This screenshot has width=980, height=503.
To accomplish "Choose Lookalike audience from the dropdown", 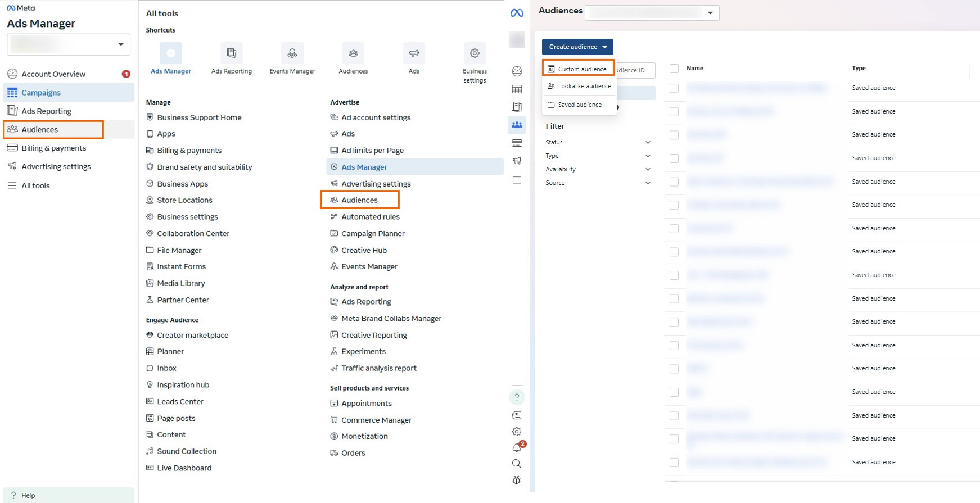I will point(579,86).
